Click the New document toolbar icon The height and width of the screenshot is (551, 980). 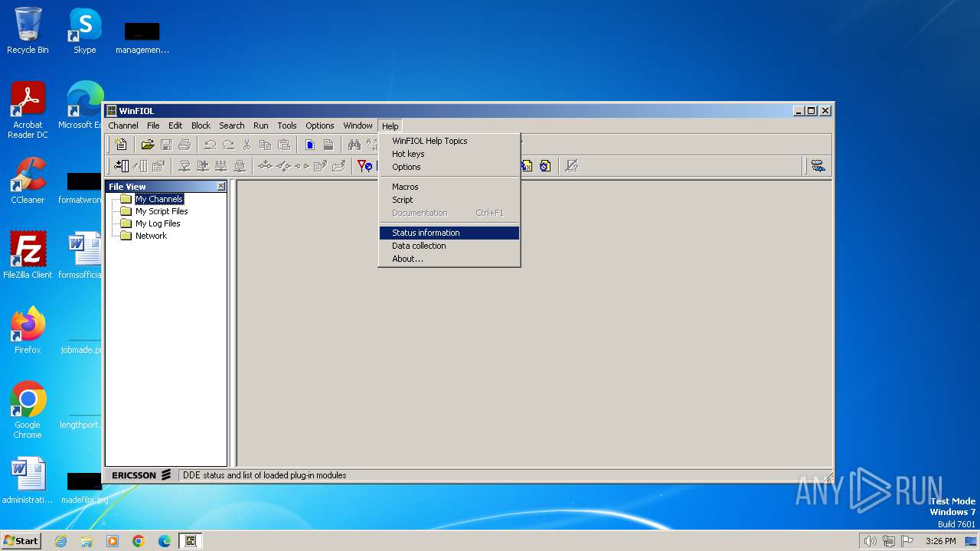click(120, 144)
